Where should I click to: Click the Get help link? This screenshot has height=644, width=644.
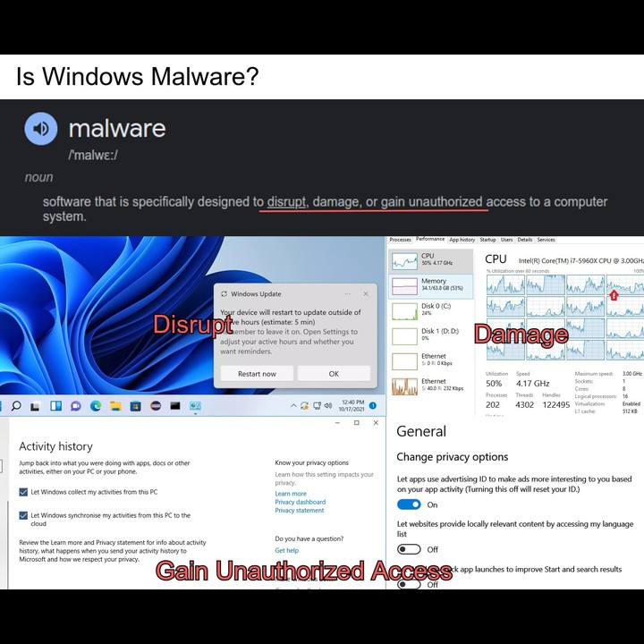click(287, 550)
